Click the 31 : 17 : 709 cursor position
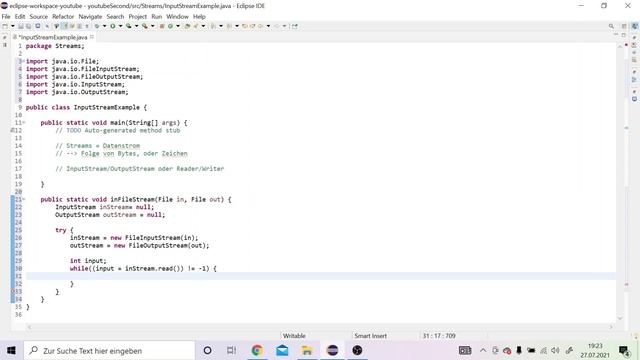Image resolution: width=640 pixels, height=360 pixels. click(x=439, y=336)
